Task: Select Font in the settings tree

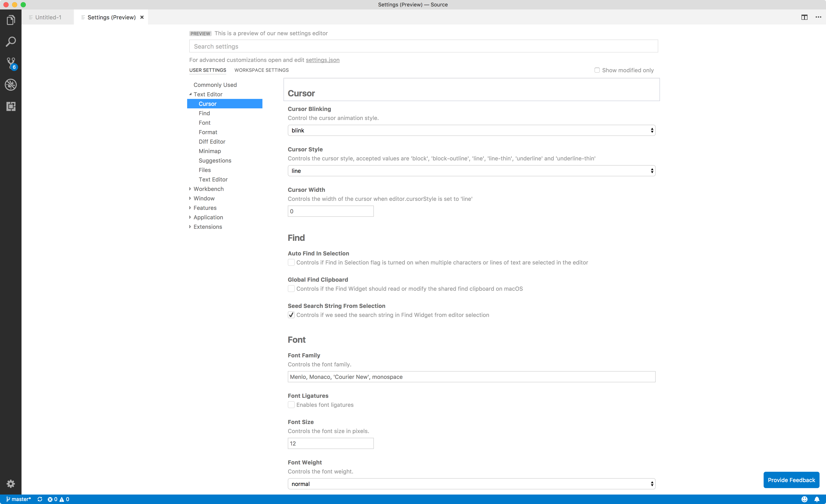Action: click(x=205, y=123)
